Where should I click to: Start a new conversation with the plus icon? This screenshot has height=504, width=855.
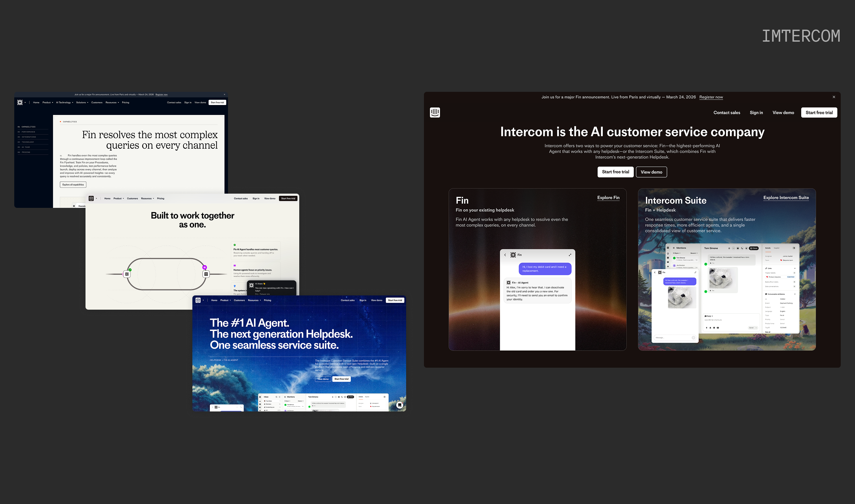pos(279,397)
